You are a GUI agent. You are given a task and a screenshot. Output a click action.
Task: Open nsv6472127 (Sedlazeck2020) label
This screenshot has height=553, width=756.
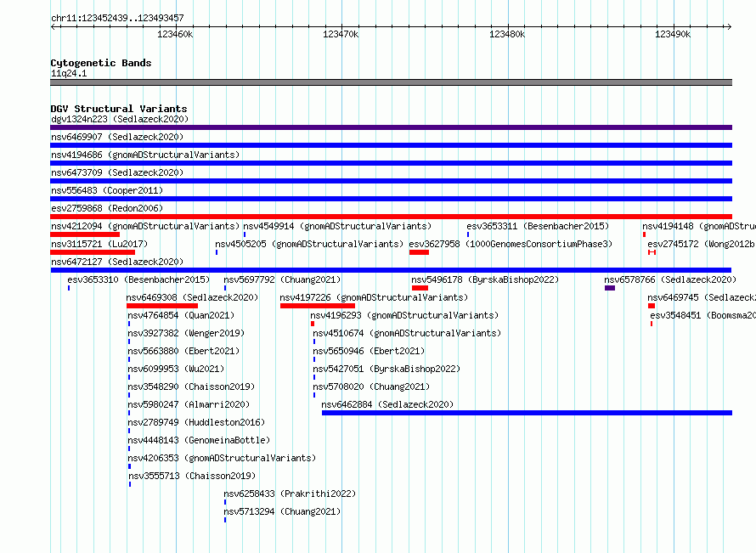[117, 262]
